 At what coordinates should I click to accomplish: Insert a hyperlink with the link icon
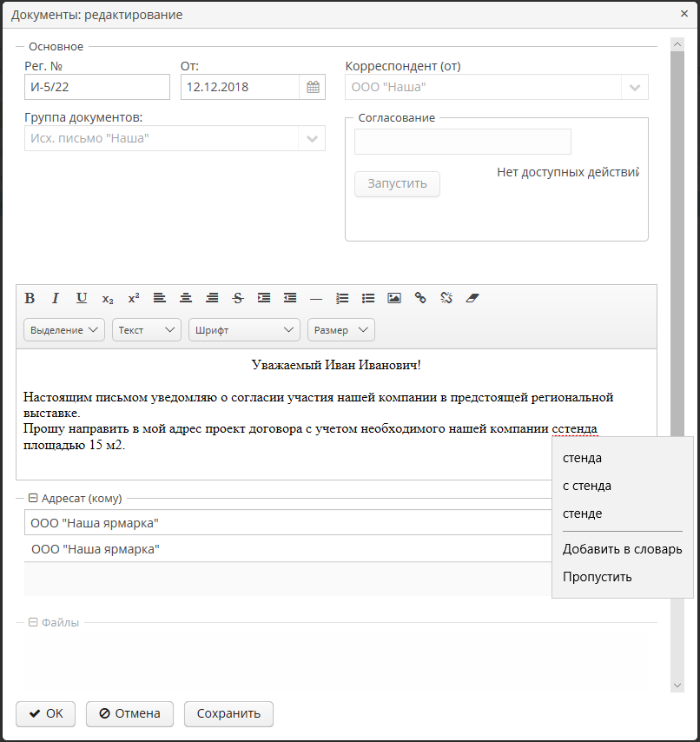pos(420,298)
